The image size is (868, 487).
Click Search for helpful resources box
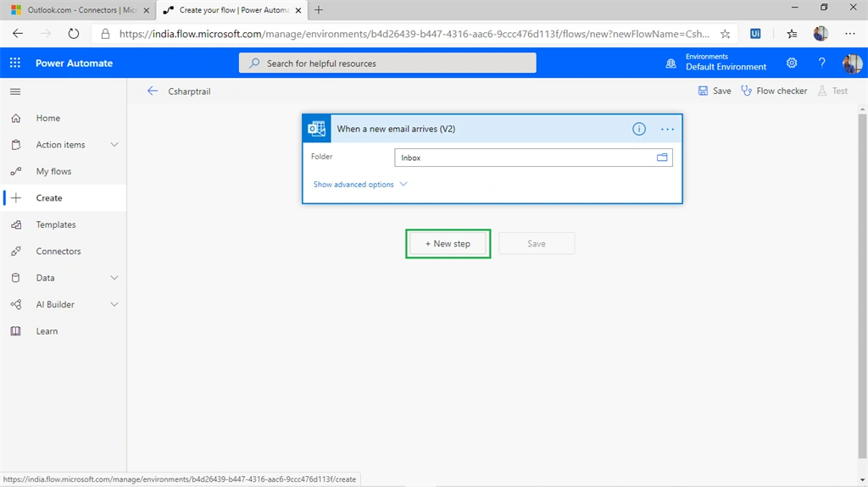point(387,63)
